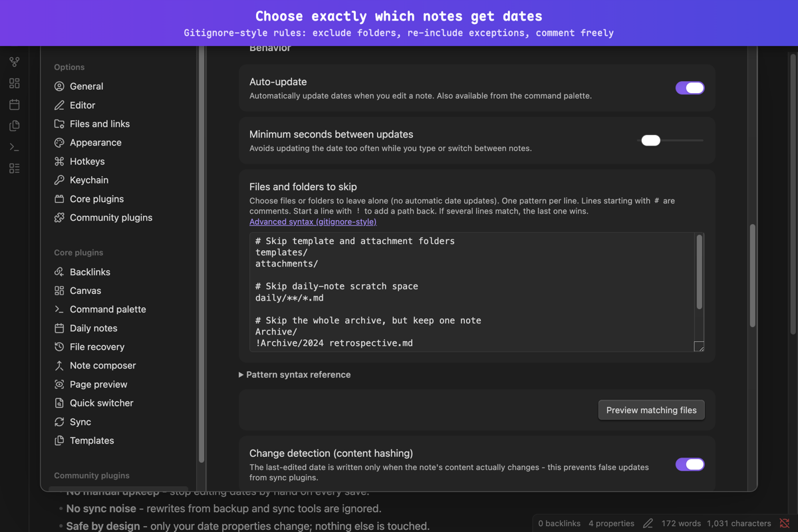Screen dimensions: 798x532
Task: Disable the Change detection content hashing toggle
Action: (x=690, y=464)
